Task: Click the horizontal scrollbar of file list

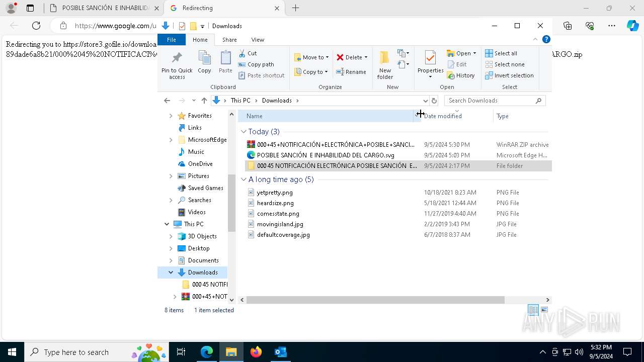Action: 375,300
